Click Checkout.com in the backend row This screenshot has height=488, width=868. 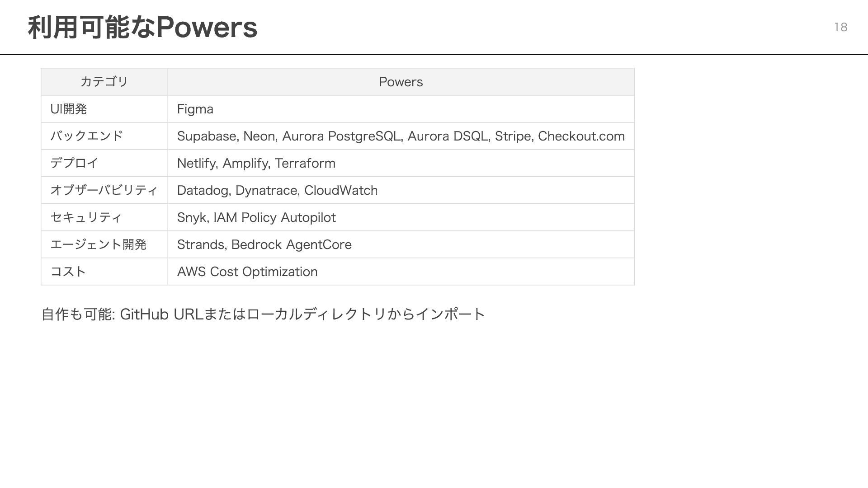click(x=581, y=136)
